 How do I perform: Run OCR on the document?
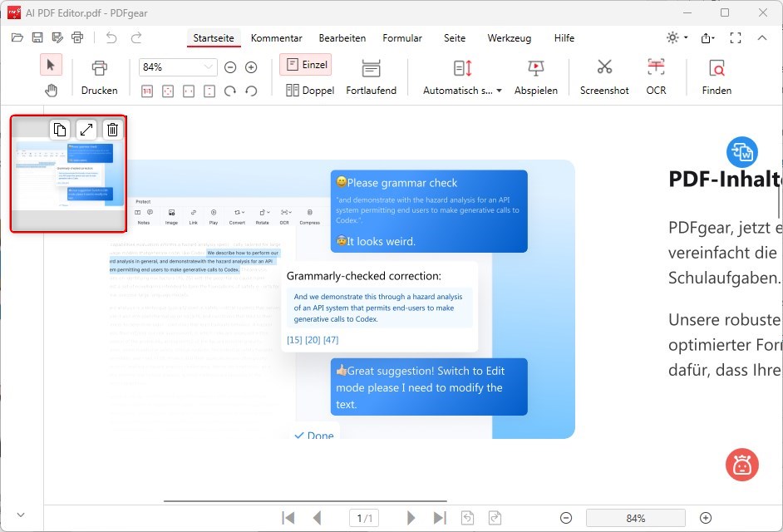coord(656,77)
